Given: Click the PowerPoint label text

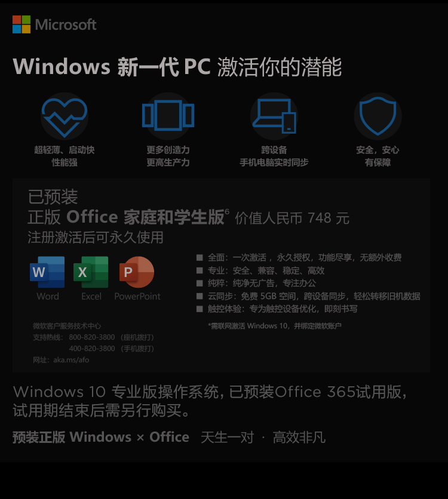Looking at the screenshot, I should click(x=137, y=296).
